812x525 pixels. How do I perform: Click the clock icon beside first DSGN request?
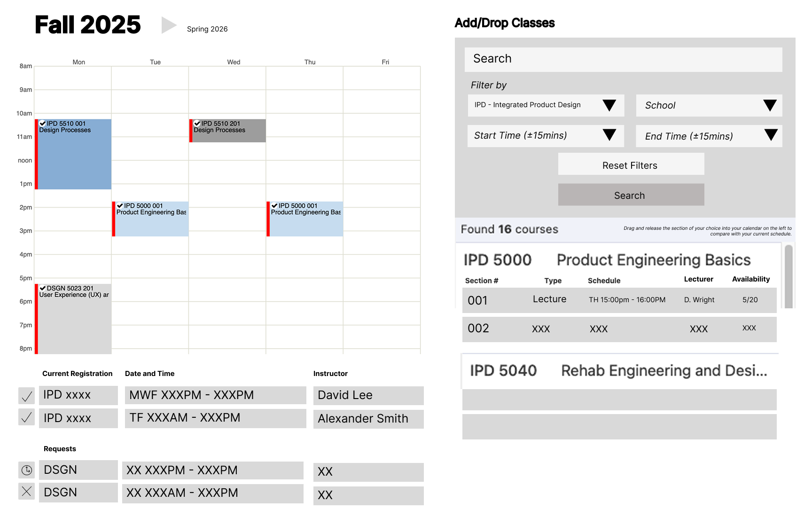tap(27, 470)
